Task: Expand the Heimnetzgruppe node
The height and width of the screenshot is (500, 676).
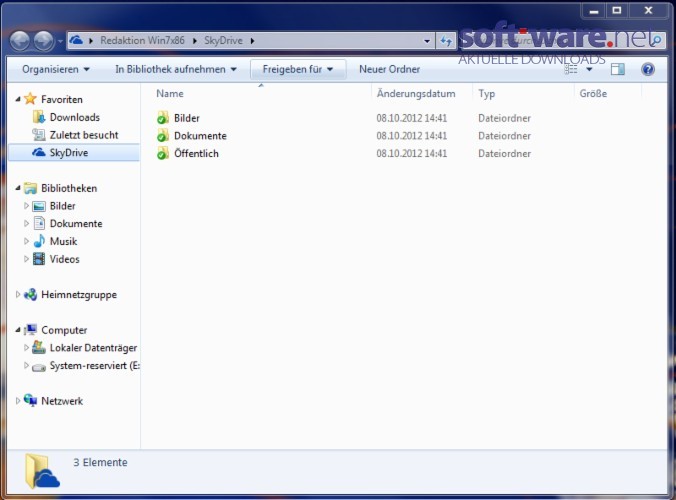Action: coord(18,294)
